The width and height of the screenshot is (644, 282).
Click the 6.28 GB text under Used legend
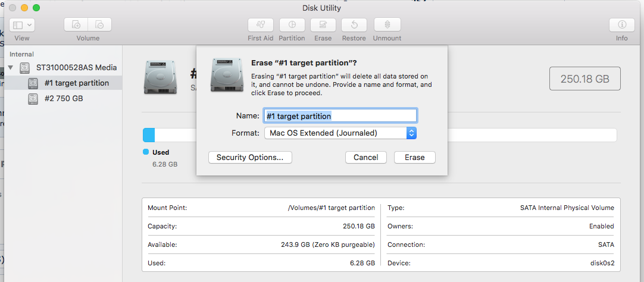pos(165,164)
